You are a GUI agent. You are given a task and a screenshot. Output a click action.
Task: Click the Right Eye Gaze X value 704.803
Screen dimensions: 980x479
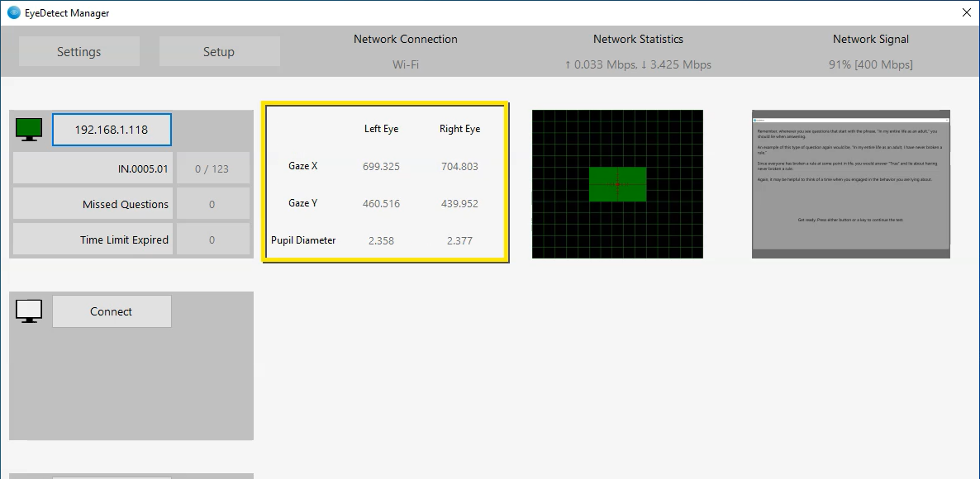coord(459,167)
